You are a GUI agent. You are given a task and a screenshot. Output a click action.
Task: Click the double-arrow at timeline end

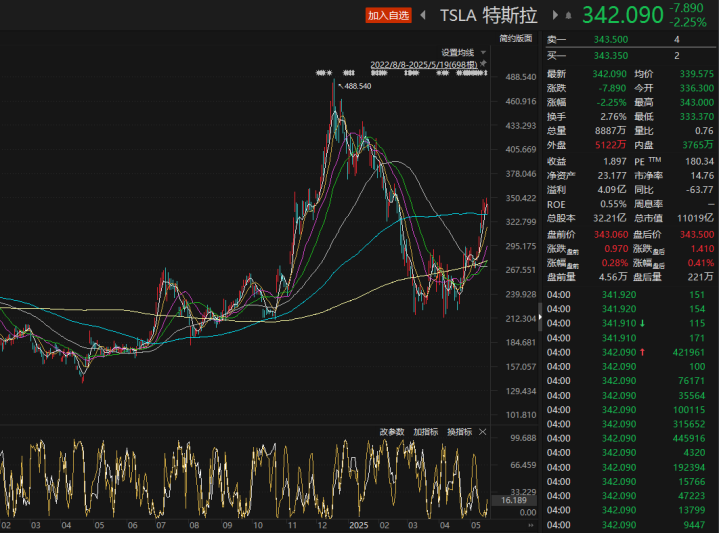click(x=531, y=525)
